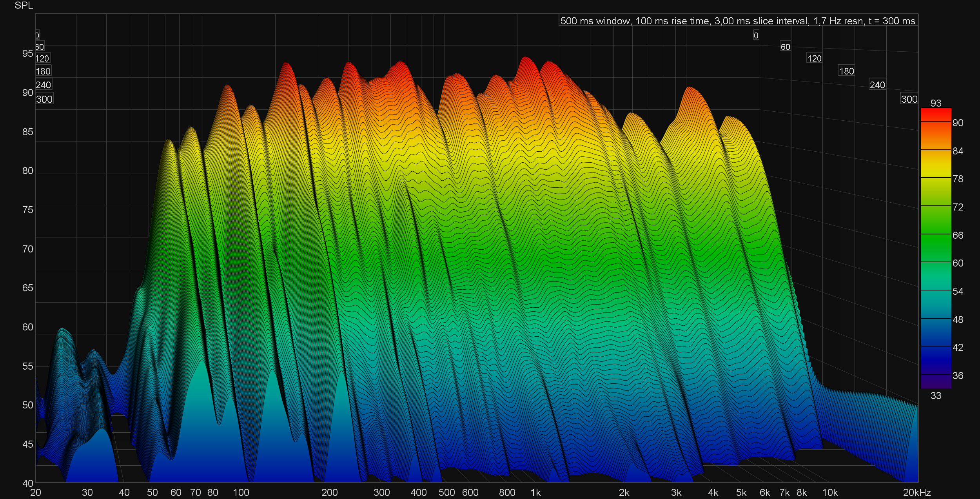Click the 33 minimum value below color scale
The width and height of the screenshot is (980, 499).
tap(936, 396)
